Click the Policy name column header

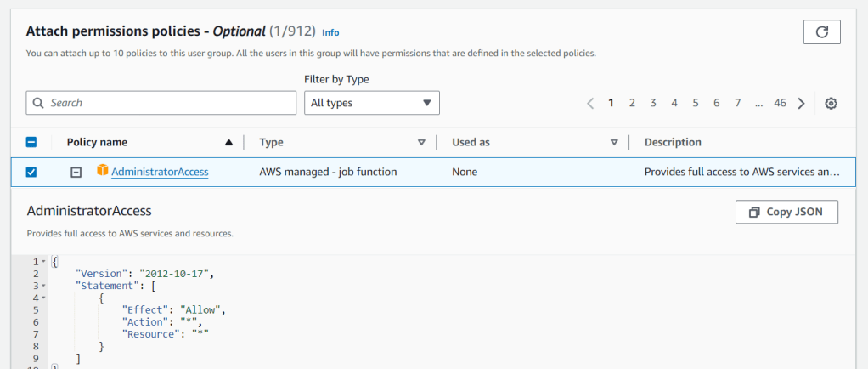(97, 142)
